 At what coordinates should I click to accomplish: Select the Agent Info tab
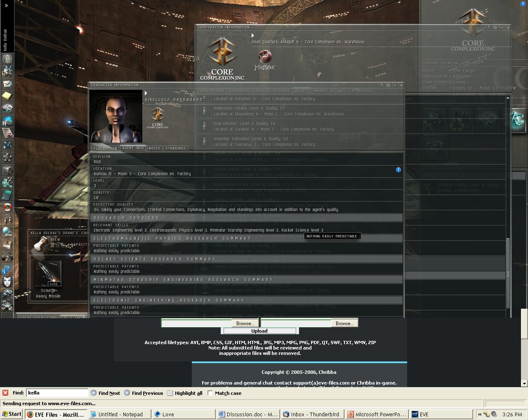[133, 148]
